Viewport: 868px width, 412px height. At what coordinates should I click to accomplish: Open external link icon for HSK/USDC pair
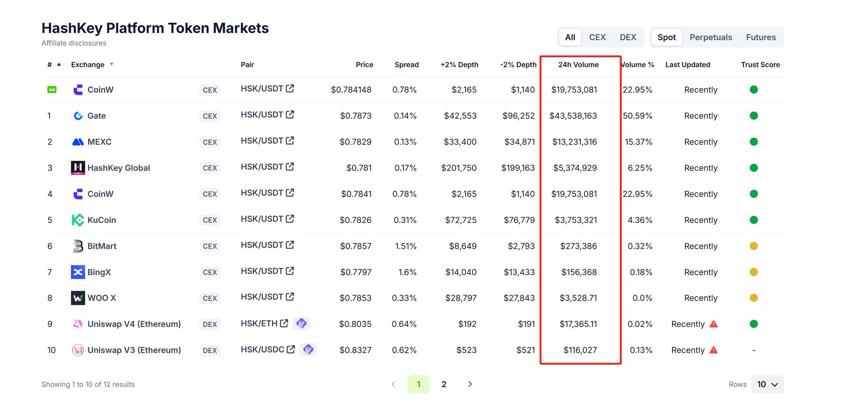coord(291,349)
